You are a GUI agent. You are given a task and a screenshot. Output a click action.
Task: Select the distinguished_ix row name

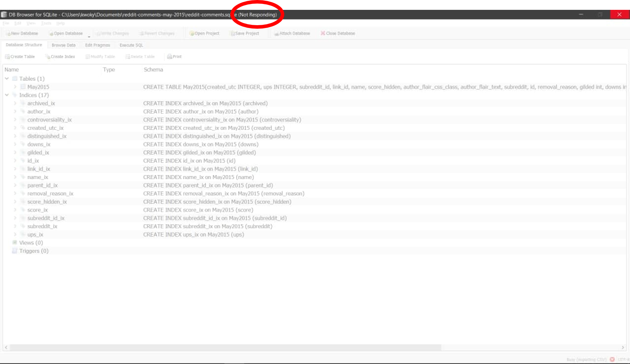coord(47,136)
